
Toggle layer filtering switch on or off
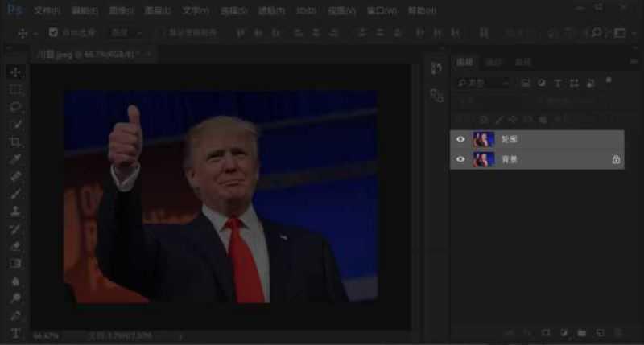point(609,80)
